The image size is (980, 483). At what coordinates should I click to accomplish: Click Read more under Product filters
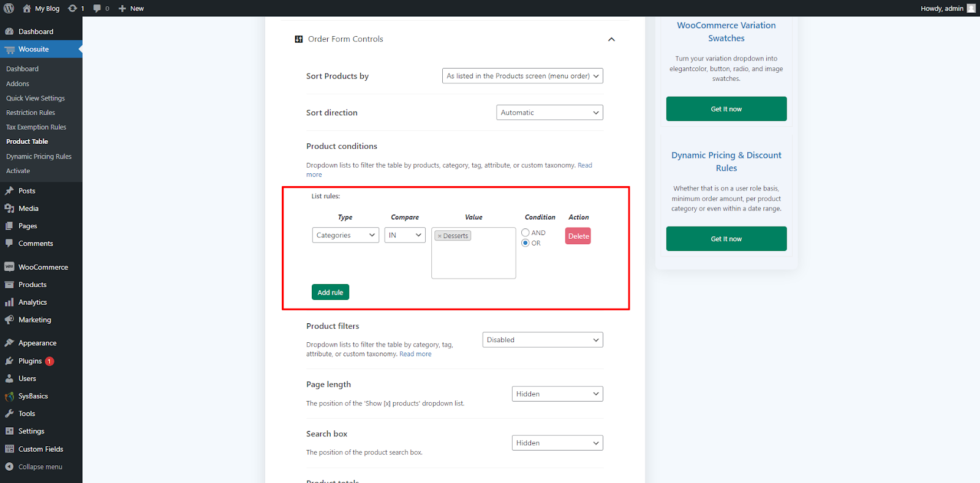(415, 354)
